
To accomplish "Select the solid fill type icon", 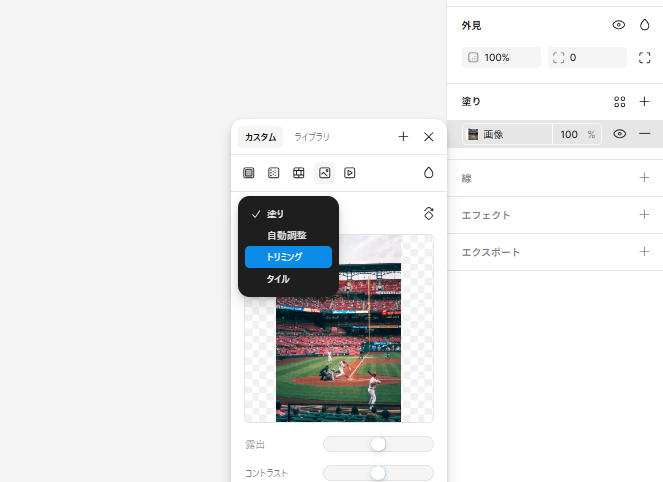I will (x=249, y=173).
